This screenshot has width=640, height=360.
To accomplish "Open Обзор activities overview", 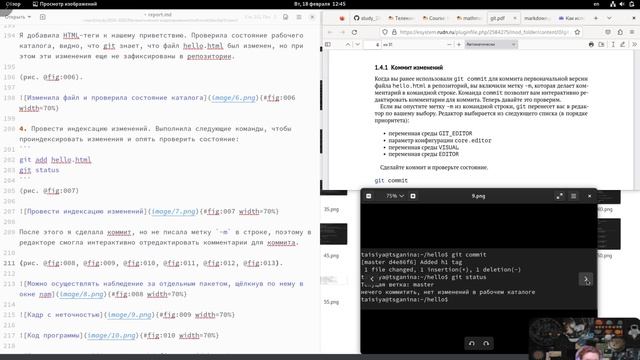I will coord(13,4).
